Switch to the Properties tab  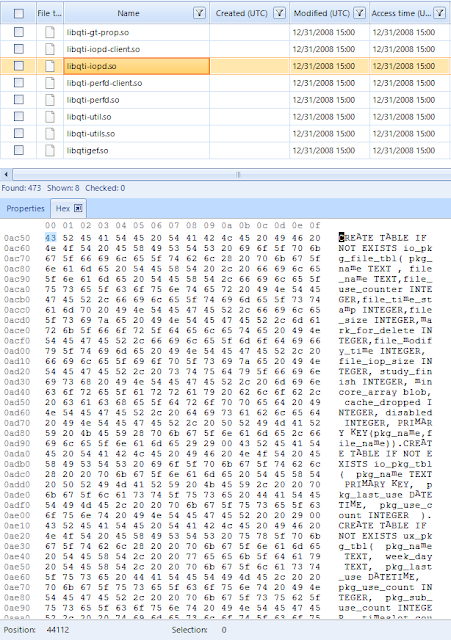[25, 209]
